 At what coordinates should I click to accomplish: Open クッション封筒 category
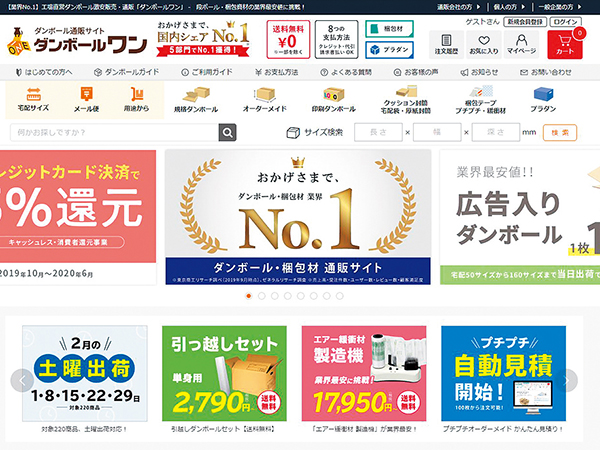406,100
